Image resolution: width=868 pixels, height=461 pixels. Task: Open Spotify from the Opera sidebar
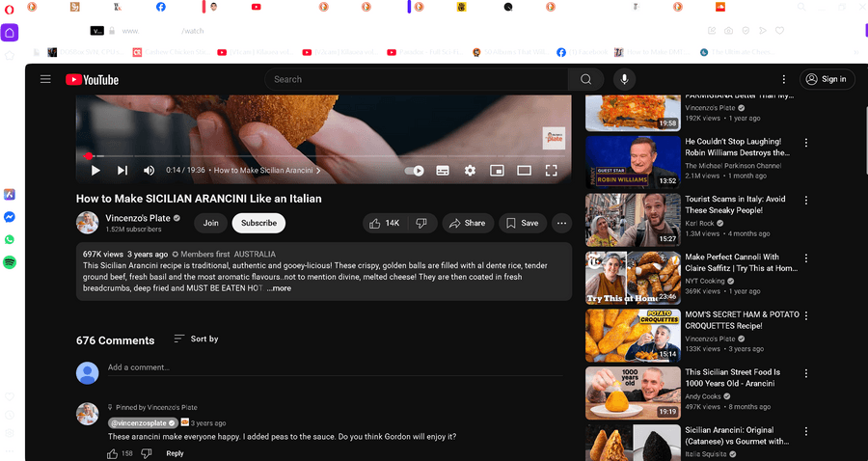tap(10, 262)
